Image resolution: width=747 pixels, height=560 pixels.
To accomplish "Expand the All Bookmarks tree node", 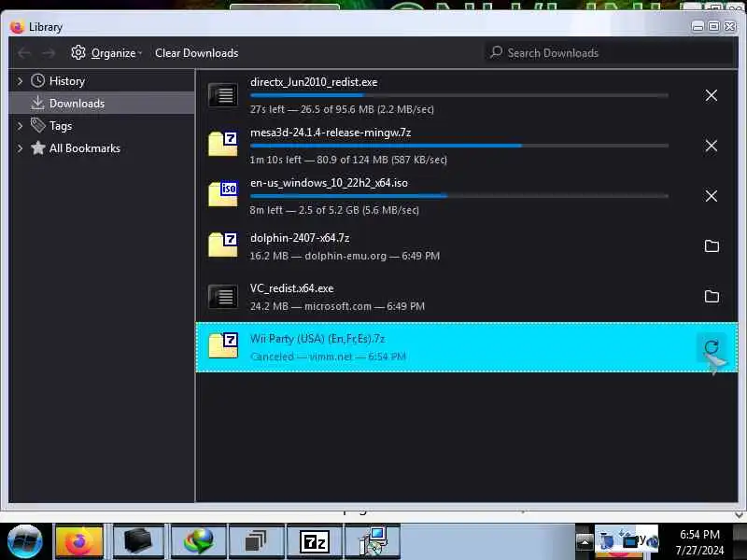I will [20, 148].
